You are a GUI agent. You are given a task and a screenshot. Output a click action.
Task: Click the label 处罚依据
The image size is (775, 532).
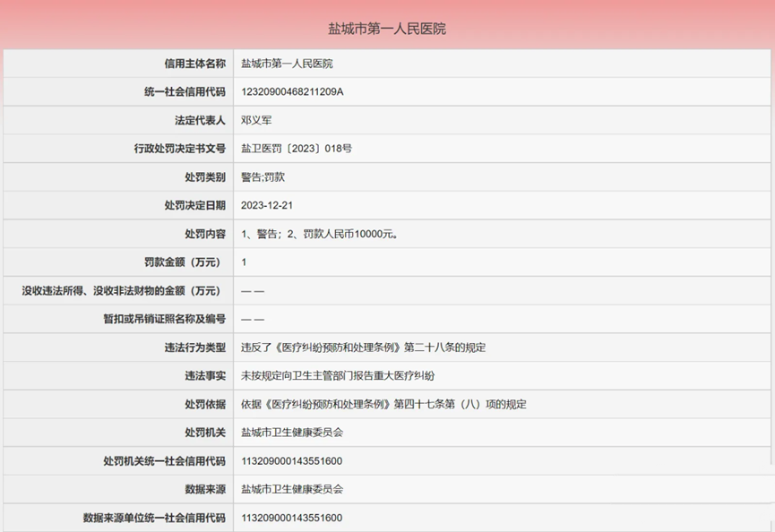(x=205, y=404)
